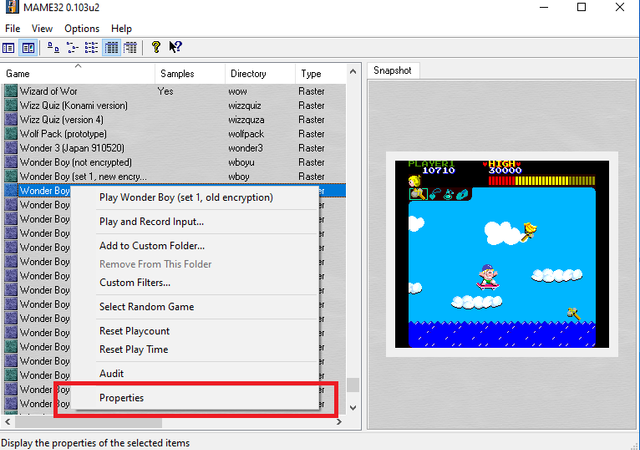The image size is (640, 450).
Task: Toggle the screenshot panel toolbar button
Action: click(x=29, y=48)
